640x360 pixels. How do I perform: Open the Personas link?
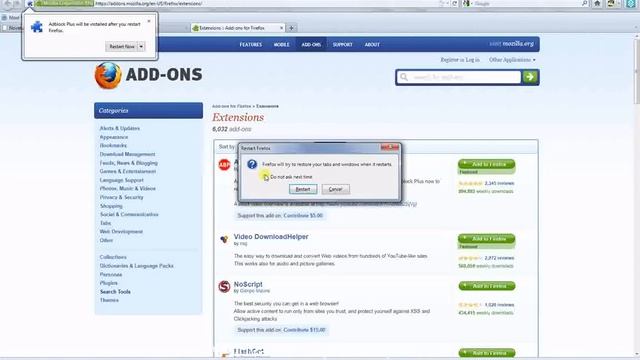click(x=111, y=275)
